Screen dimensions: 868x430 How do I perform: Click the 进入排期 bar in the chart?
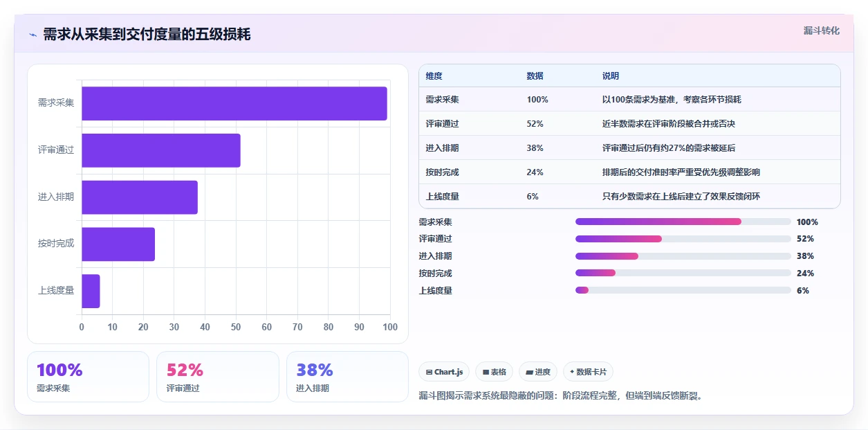pyautogui.click(x=140, y=197)
